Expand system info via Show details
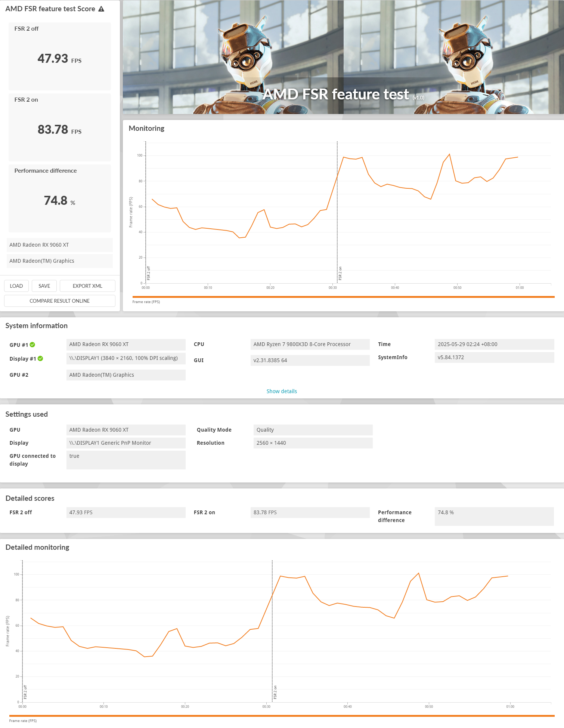This screenshot has width=564, height=728. 282,391
